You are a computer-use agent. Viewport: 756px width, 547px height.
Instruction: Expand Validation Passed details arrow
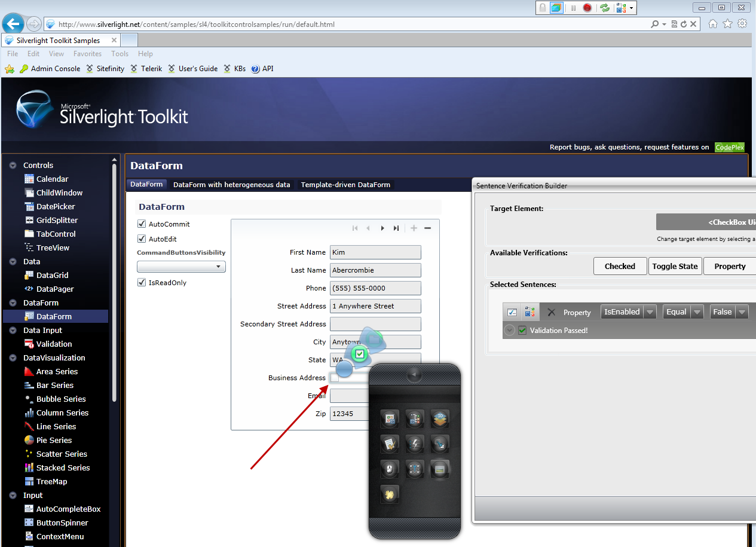click(509, 330)
